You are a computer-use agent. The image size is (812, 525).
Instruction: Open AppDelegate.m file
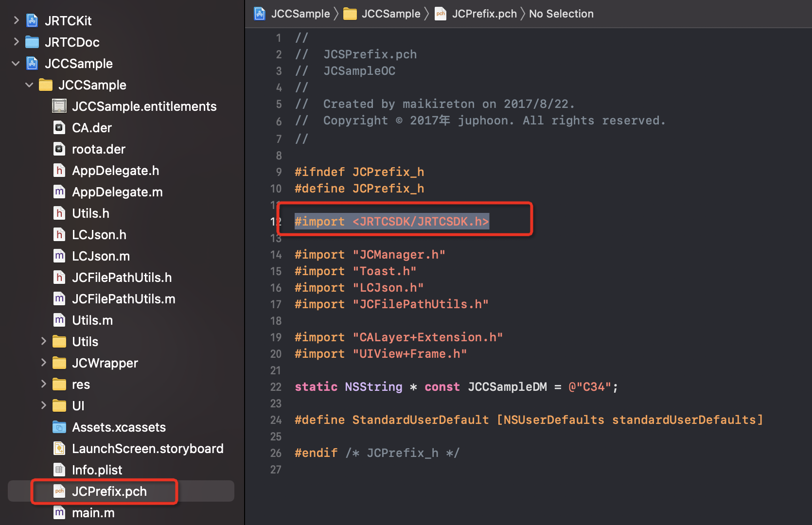coord(117,192)
